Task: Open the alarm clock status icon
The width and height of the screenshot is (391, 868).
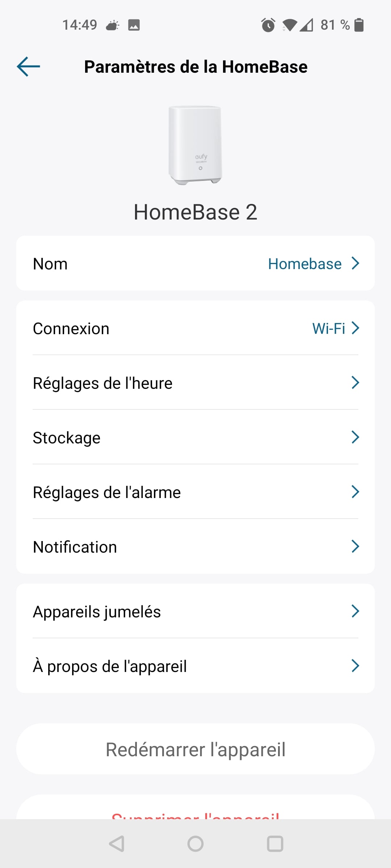Action: pyautogui.click(x=268, y=25)
